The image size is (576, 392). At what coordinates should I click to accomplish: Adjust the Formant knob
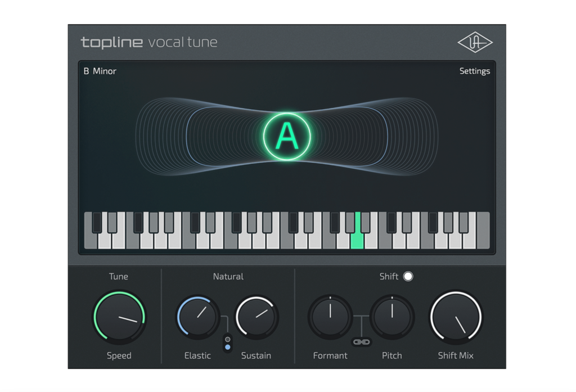click(330, 317)
